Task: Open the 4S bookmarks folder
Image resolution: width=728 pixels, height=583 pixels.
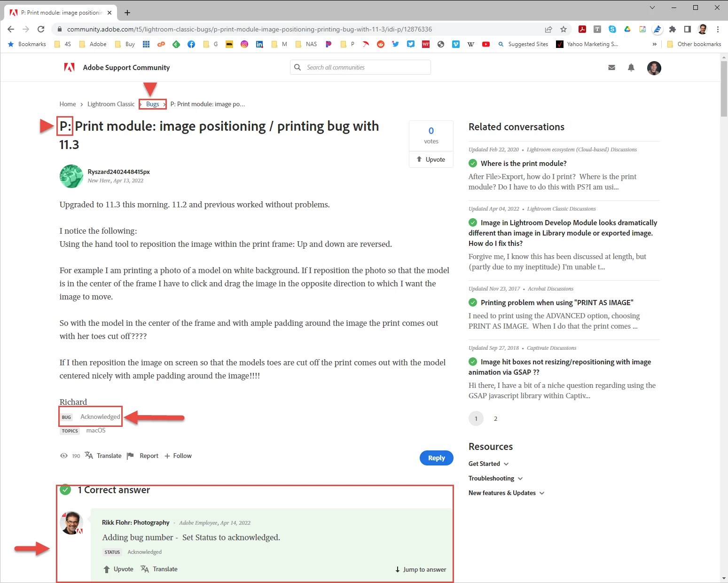Action: [63, 44]
